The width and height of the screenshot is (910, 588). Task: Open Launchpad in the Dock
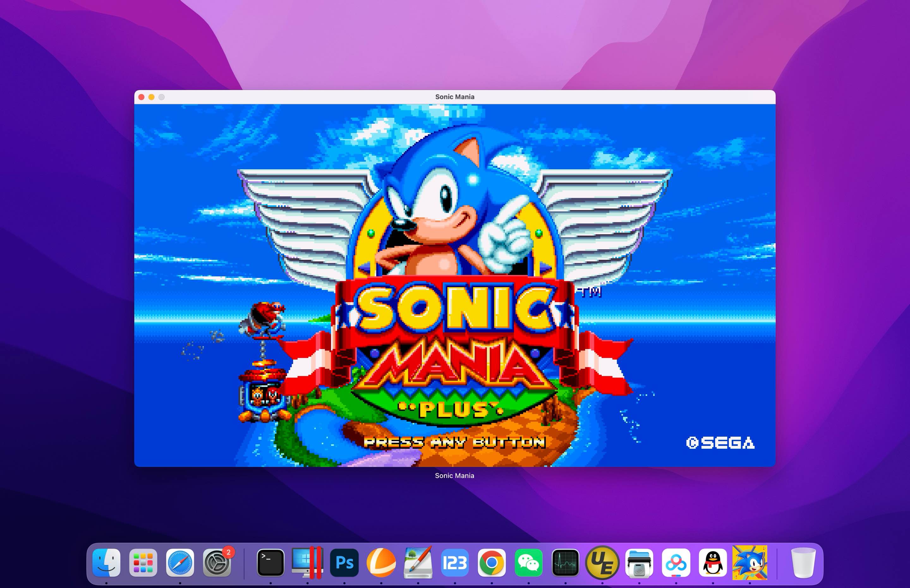point(143,562)
